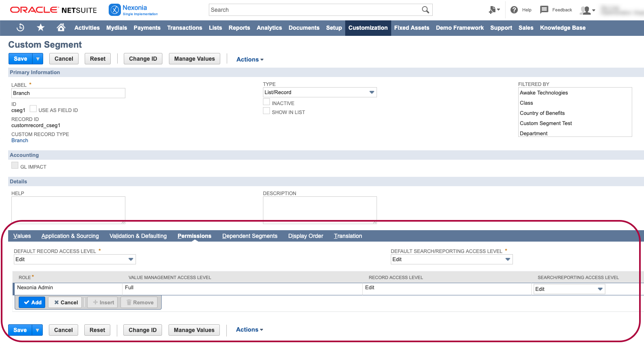Toggle the GL Impact checkbox
The height and width of the screenshot is (352, 644).
pos(15,165)
